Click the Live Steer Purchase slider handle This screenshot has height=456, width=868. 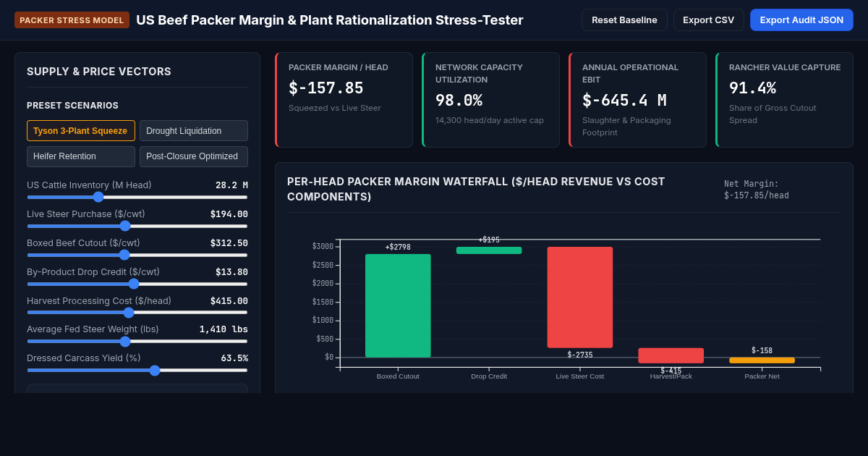125,226
